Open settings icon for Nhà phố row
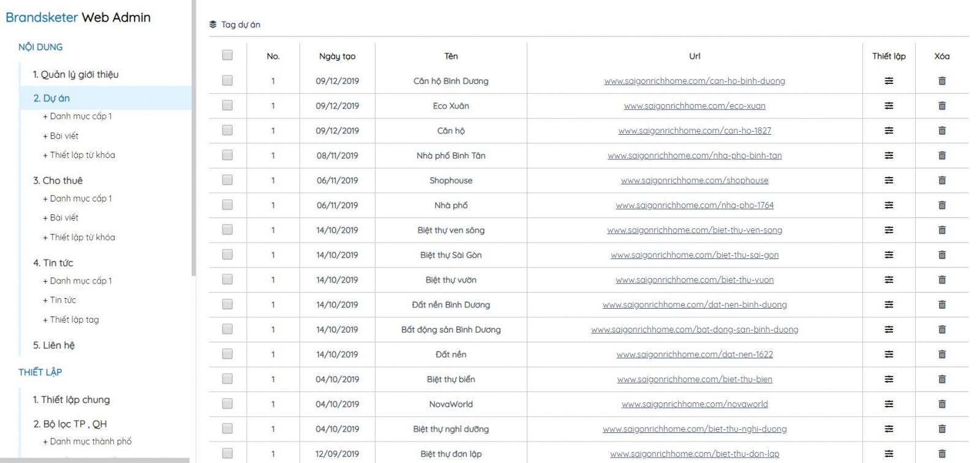980x463 pixels. click(x=889, y=205)
